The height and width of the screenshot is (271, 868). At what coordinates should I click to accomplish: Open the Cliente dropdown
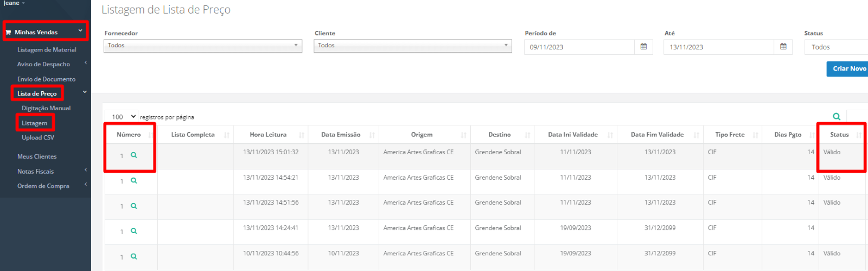pos(413,46)
